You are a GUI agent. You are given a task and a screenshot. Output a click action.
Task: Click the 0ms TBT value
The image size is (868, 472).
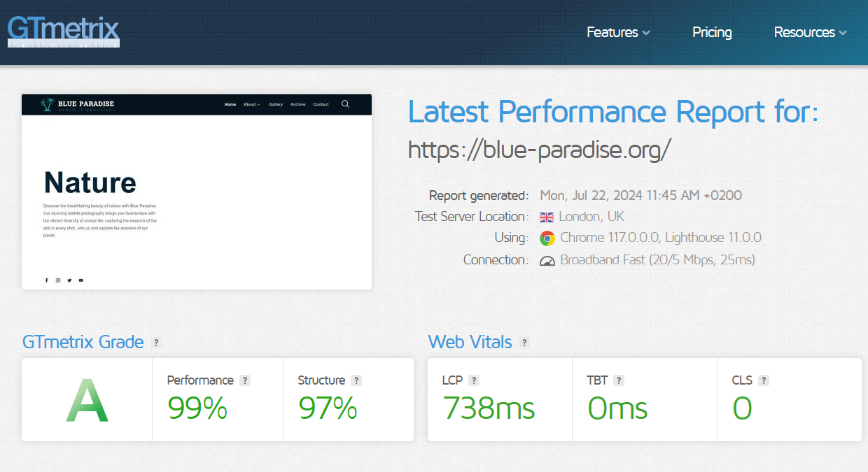pos(617,408)
